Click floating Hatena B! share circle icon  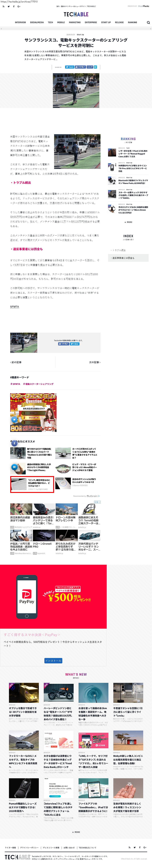click(14, 467)
